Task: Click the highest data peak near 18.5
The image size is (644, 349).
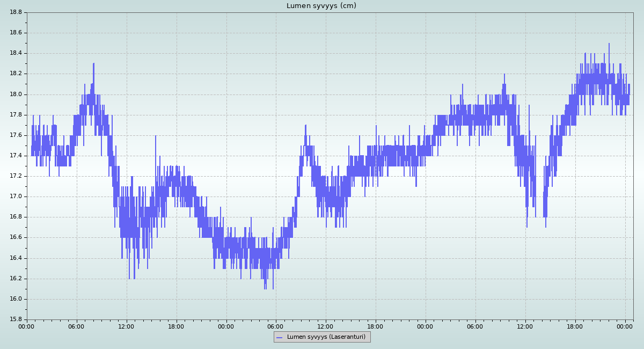Action: point(609,45)
